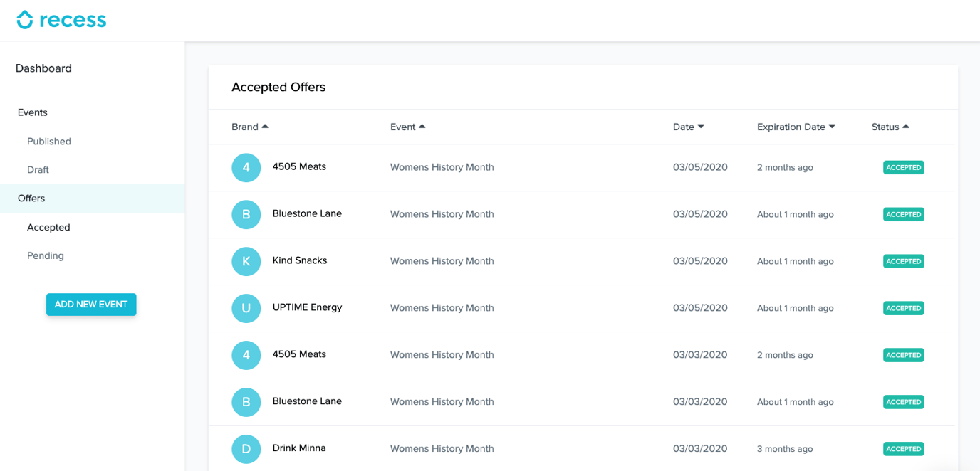The height and width of the screenshot is (471, 980).
Task: Click the 'B' avatar in the first Bluestone Lane row
Action: tap(246, 215)
